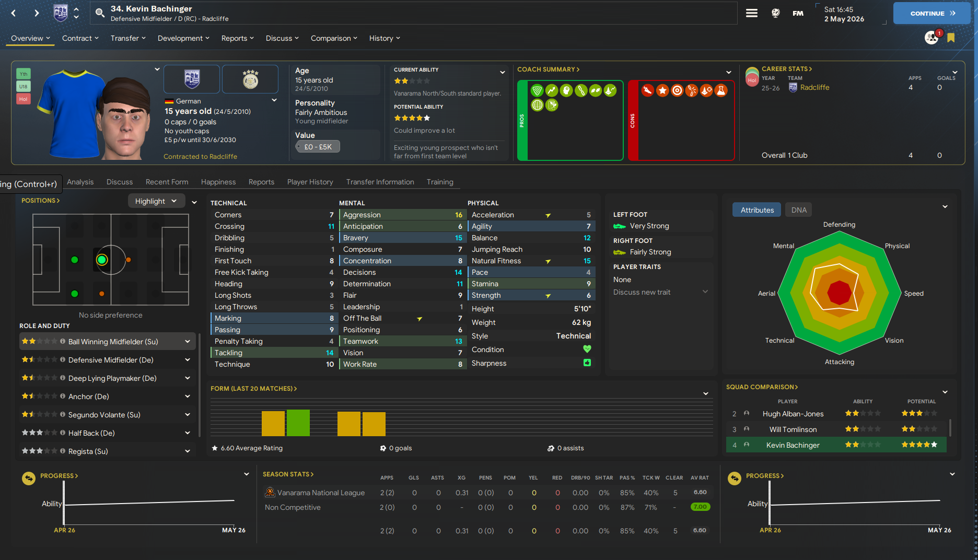Click the green 7.00 average rating chip
The image size is (978, 560).
[x=700, y=507]
